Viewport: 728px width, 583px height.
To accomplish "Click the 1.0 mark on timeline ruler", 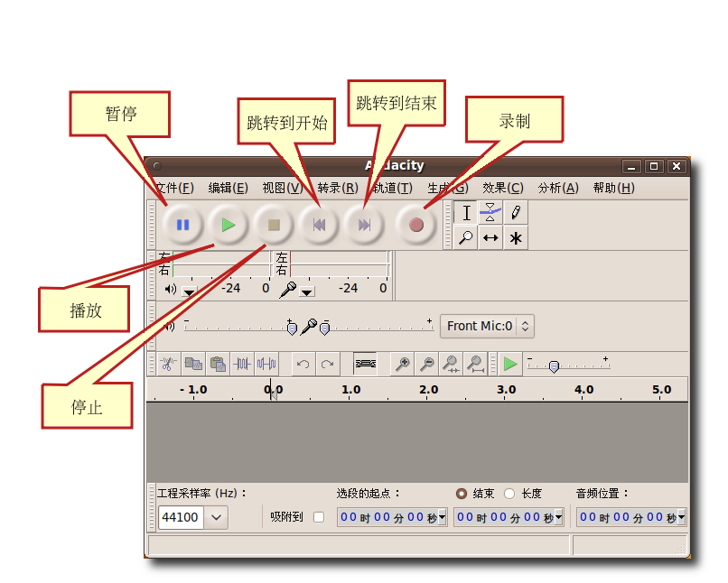I will tap(350, 390).
